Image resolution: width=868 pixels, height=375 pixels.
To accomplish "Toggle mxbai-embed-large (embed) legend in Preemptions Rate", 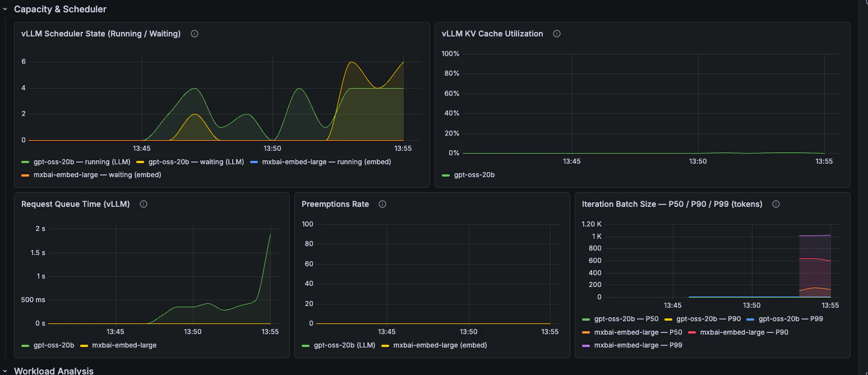I will click(440, 345).
